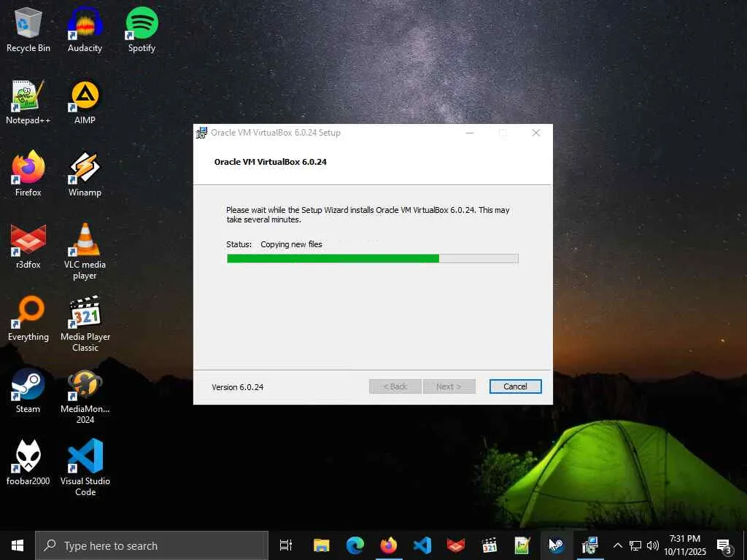Select the Visual Studio Code desktop icon
The width and height of the screenshot is (747, 560).
[x=85, y=468]
